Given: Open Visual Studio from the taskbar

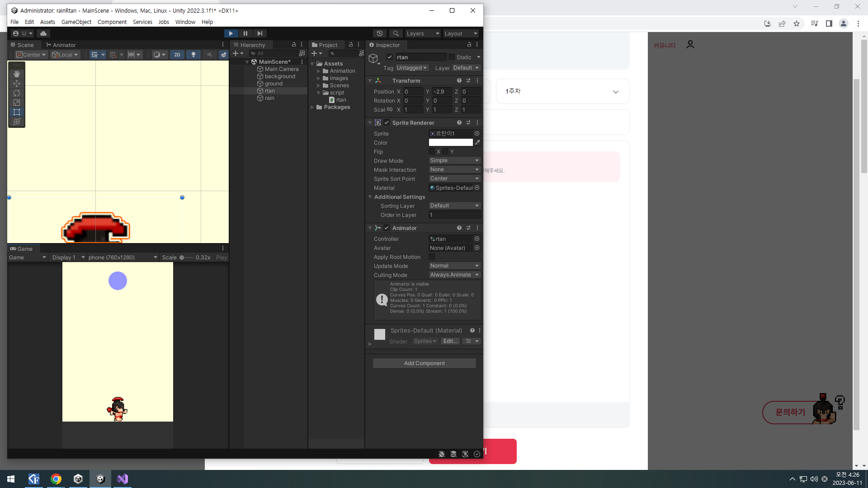Looking at the screenshot, I should 123,479.
